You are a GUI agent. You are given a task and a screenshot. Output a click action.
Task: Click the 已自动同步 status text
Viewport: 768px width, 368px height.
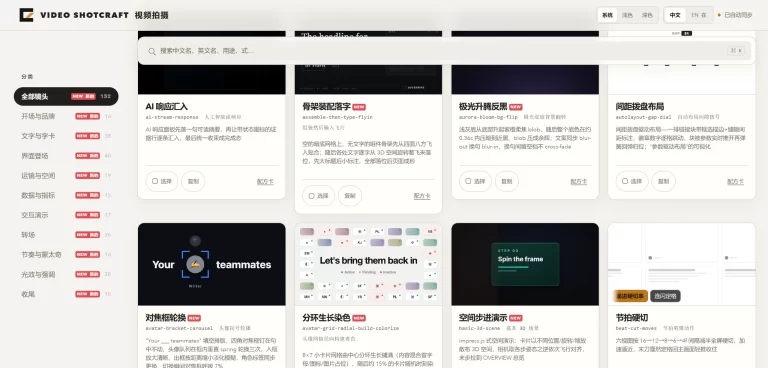tap(738, 15)
